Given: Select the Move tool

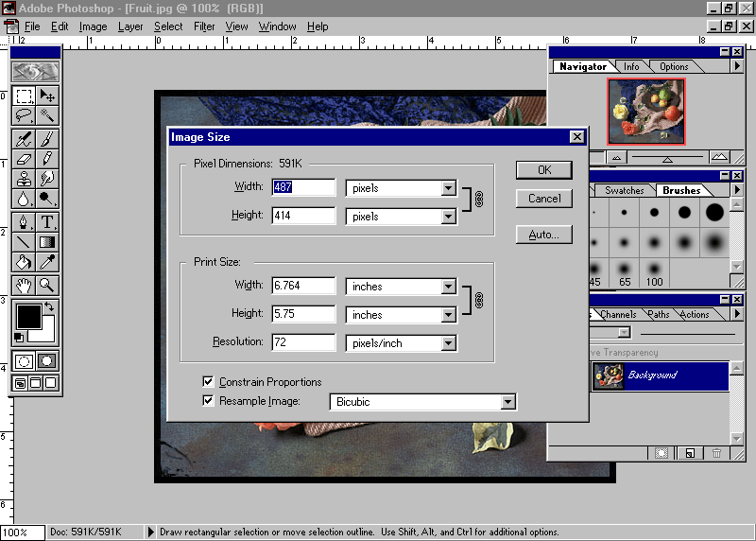Looking at the screenshot, I should 46,96.
